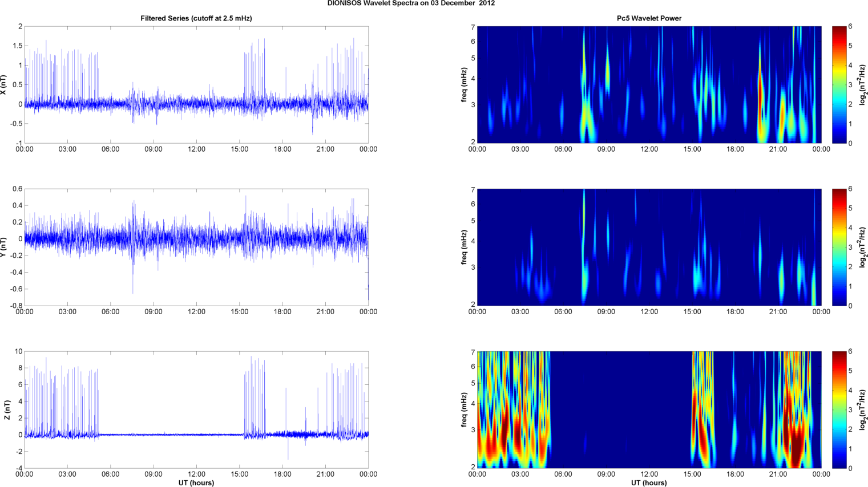Select the 'Filtered Series (cutoff at 2.5 mHz)' heading
Viewport: 868px width, 487px height.
(x=196, y=18)
